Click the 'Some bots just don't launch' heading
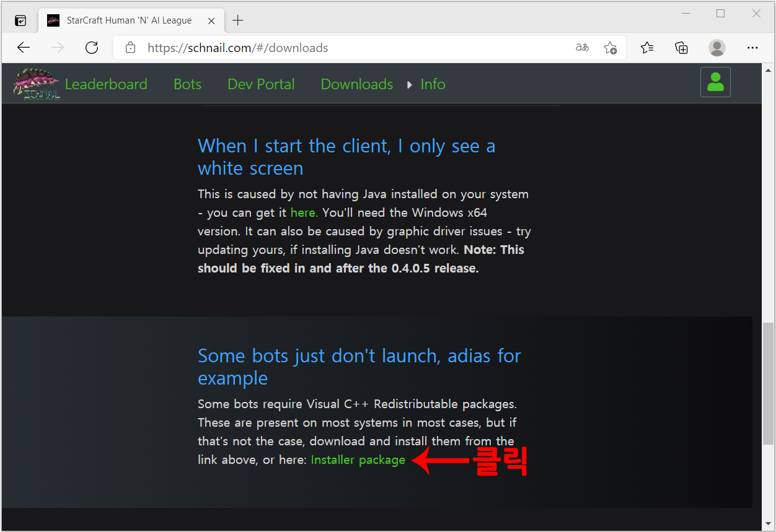This screenshot has height=532, width=776. pyautogui.click(x=359, y=367)
